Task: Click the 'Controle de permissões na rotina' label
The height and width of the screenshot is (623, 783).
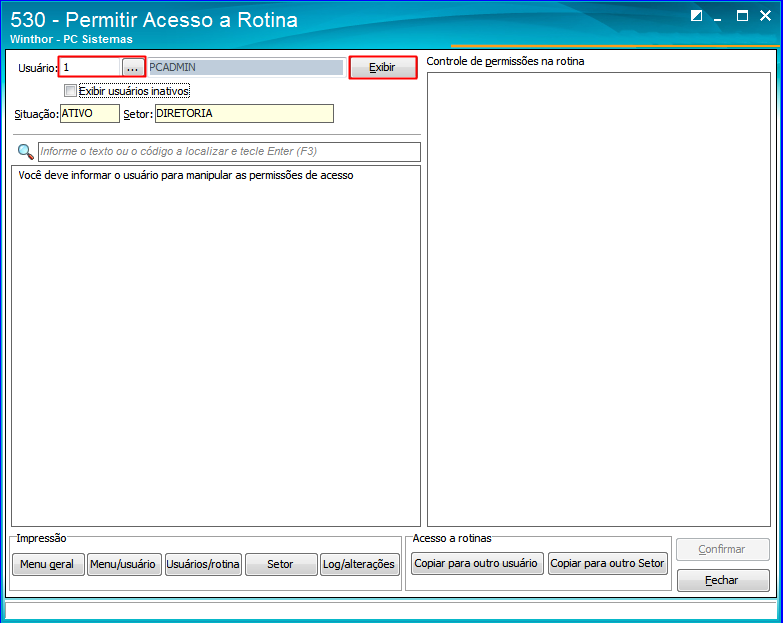Action: (505, 61)
